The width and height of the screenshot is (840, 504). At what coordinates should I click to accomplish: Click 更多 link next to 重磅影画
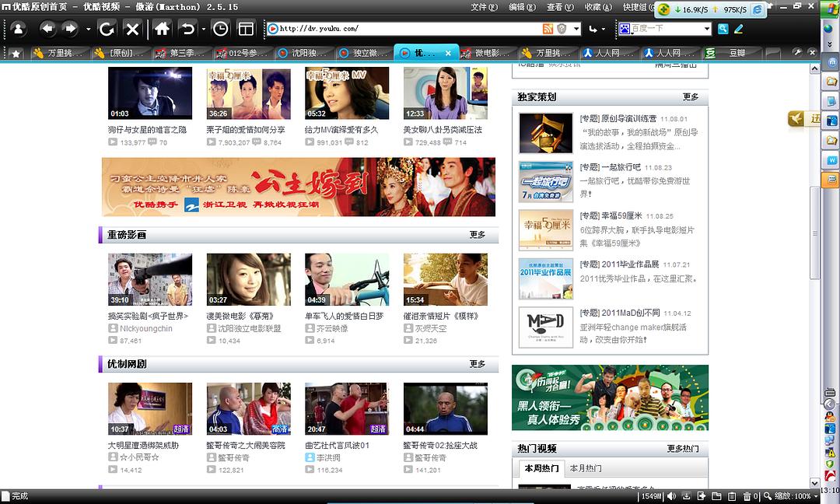click(477, 234)
